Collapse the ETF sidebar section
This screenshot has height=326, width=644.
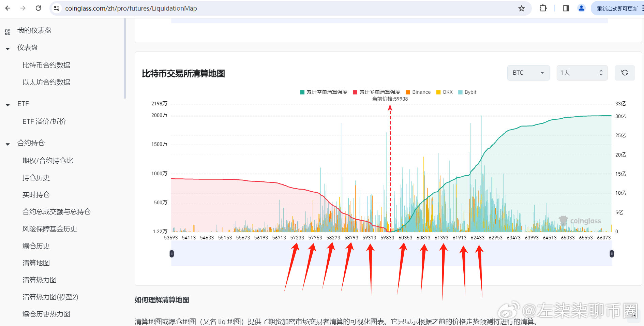coord(8,104)
